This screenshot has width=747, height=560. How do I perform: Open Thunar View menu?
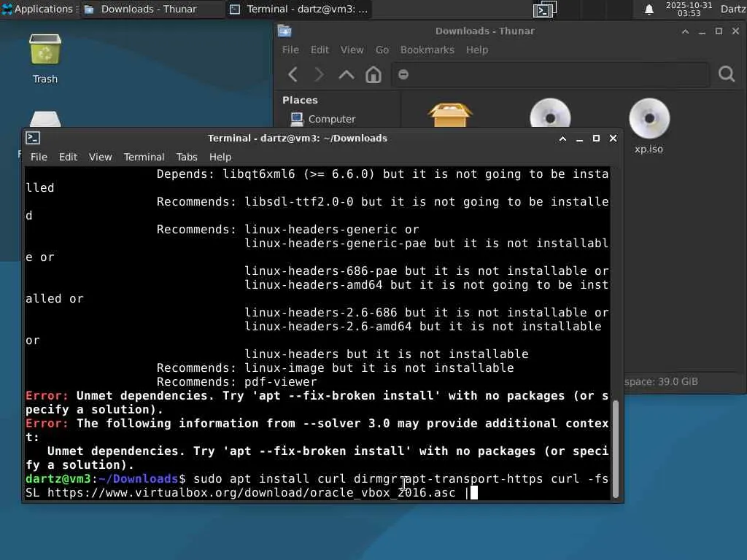pyautogui.click(x=352, y=50)
